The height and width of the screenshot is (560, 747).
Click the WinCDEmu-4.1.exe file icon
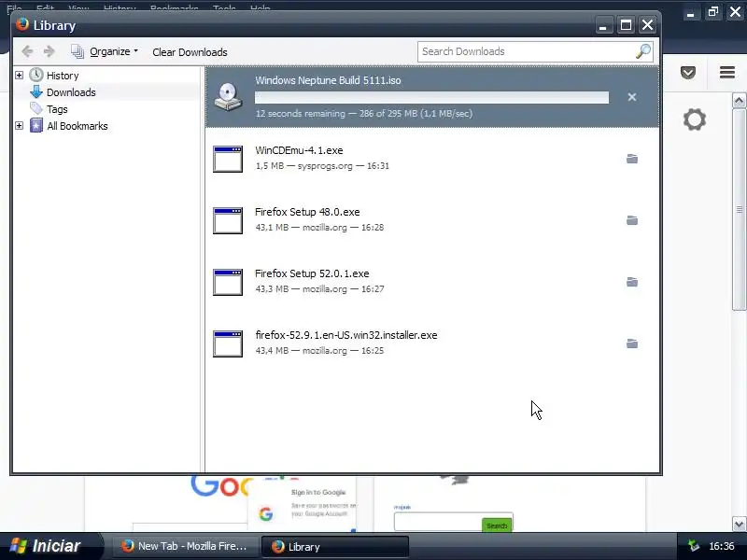(228, 159)
